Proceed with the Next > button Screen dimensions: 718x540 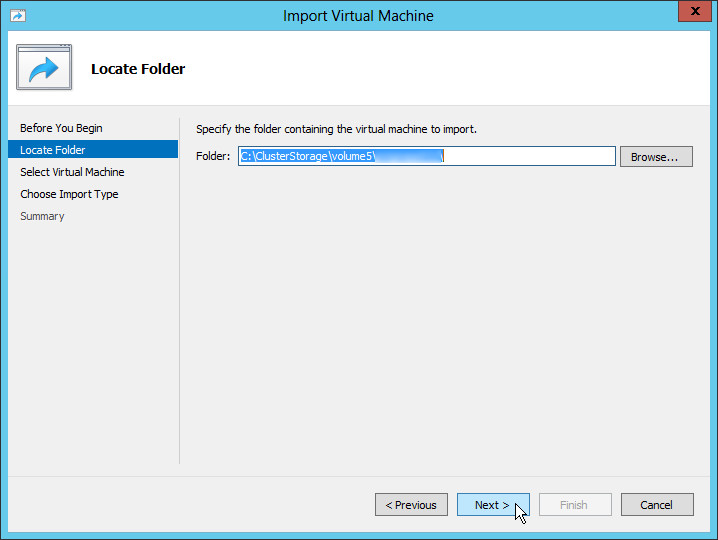pyautogui.click(x=492, y=505)
